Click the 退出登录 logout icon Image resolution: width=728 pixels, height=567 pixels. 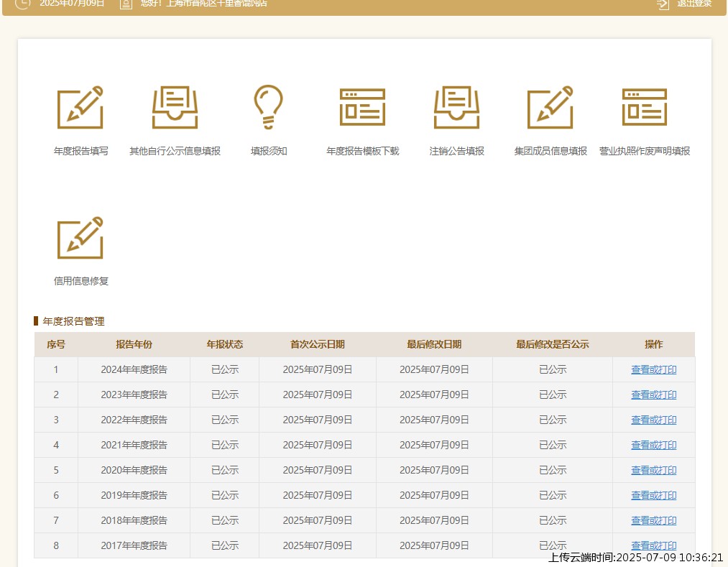pos(663,4)
